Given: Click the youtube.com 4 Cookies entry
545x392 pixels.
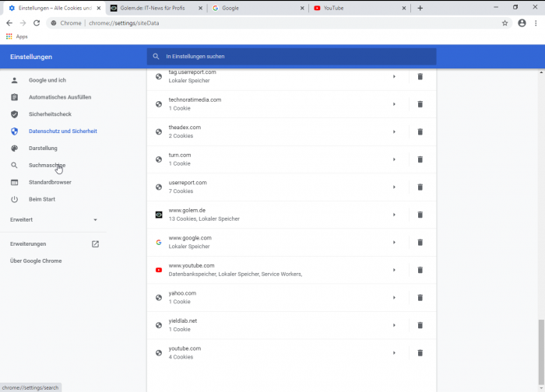Looking at the screenshot, I should [x=291, y=353].
